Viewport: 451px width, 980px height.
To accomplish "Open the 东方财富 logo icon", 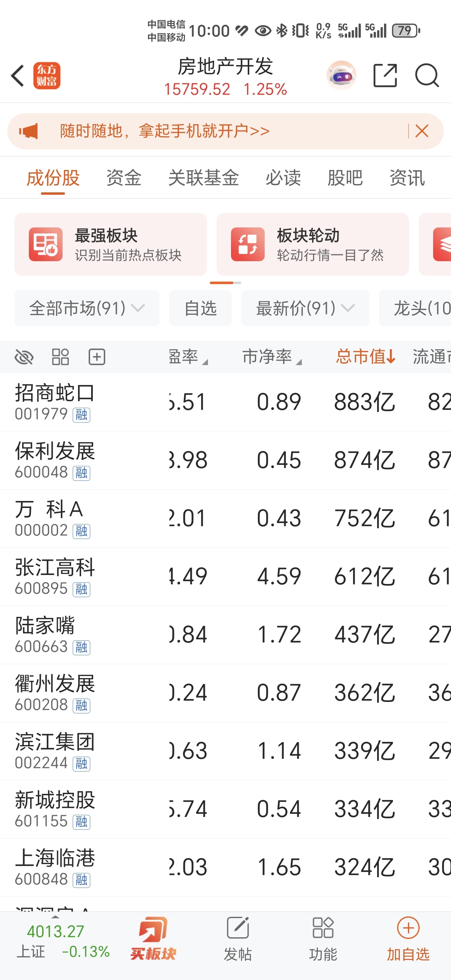I will pyautogui.click(x=47, y=76).
